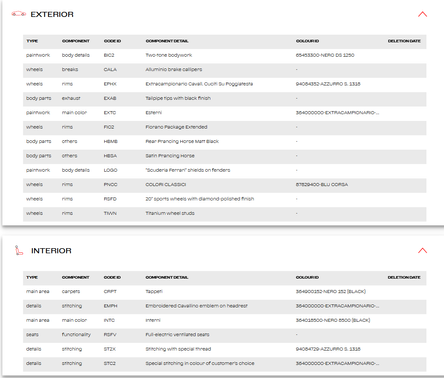444x378 pixels.
Task: Click the seat icon beside INTERIOR
Action: point(19,250)
